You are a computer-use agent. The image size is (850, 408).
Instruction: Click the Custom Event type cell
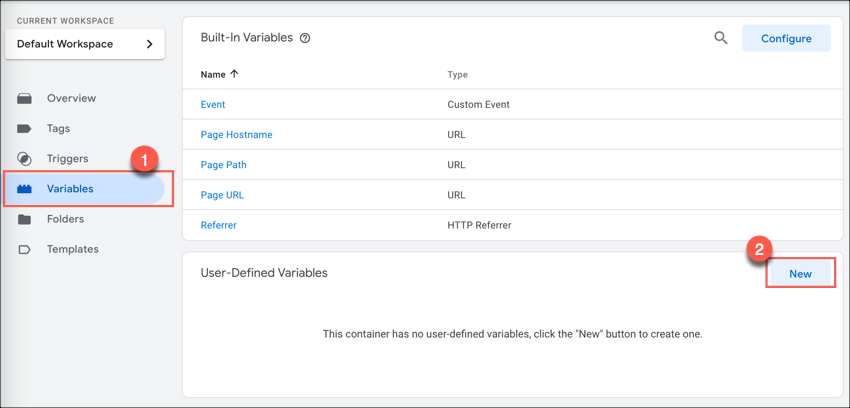pyautogui.click(x=479, y=105)
